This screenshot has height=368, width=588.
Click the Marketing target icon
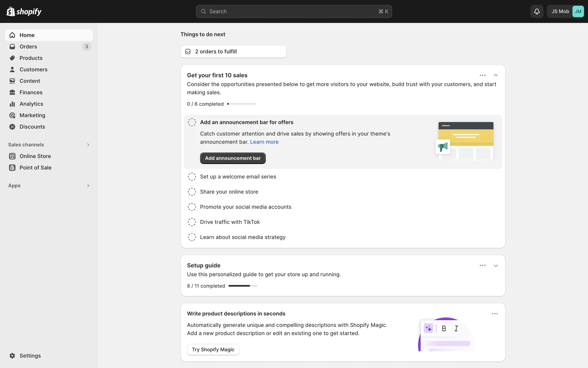(x=12, y=115)
